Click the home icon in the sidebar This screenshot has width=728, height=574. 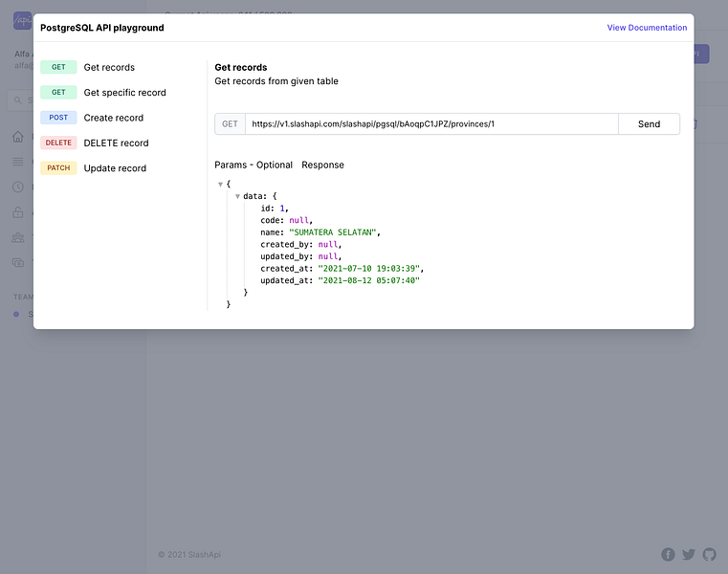point(18,137)
